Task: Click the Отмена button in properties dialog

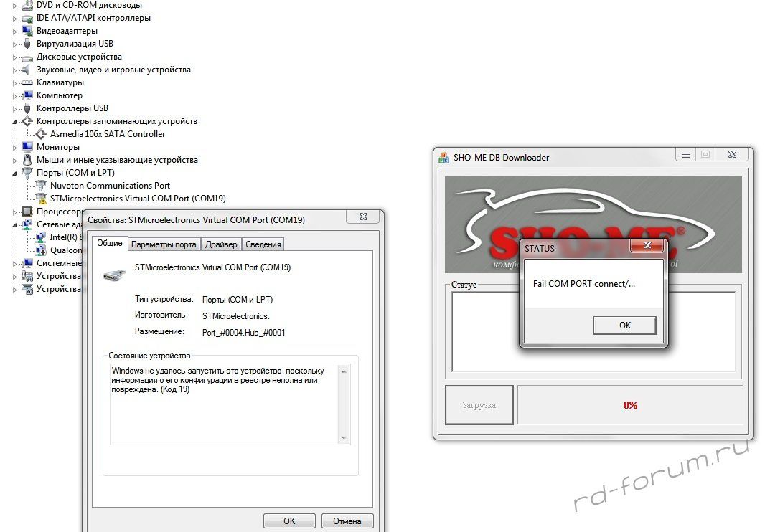Action: pyautogui.click(x=347, y=521)
